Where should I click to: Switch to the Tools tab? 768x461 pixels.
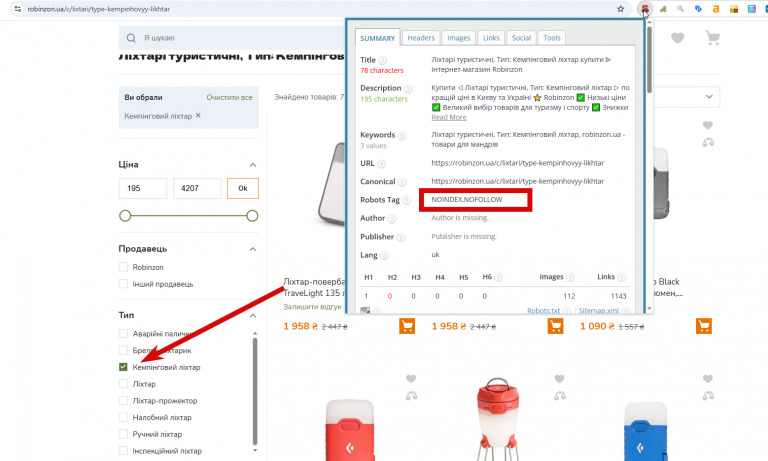tap(552, 38)
